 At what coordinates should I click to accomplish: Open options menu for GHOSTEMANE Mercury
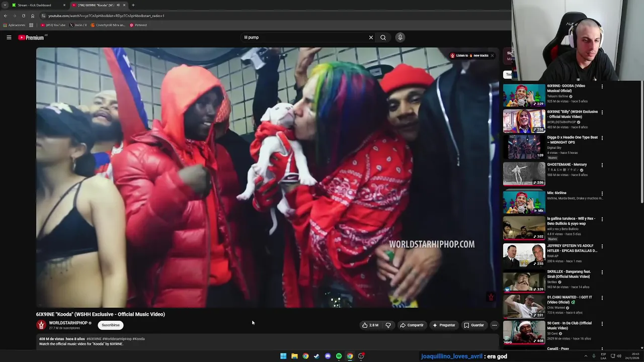pyautogui.click(x=602, y=165)
